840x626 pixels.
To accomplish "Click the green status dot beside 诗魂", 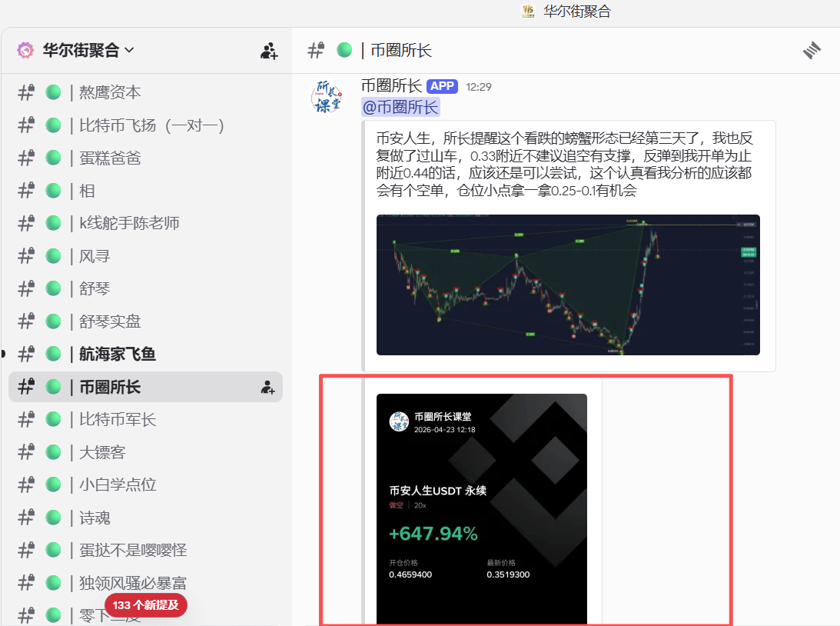I will click(x=53, y=518).
